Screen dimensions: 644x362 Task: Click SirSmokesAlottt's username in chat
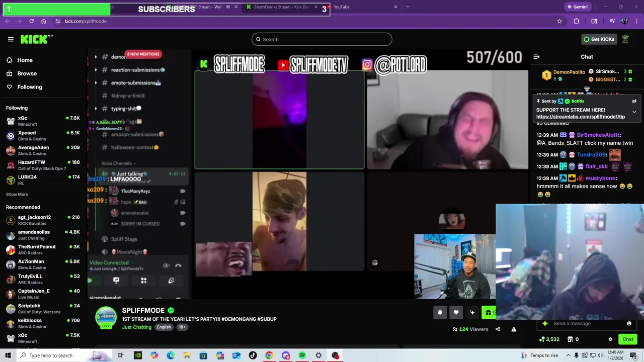click(598, 135)
